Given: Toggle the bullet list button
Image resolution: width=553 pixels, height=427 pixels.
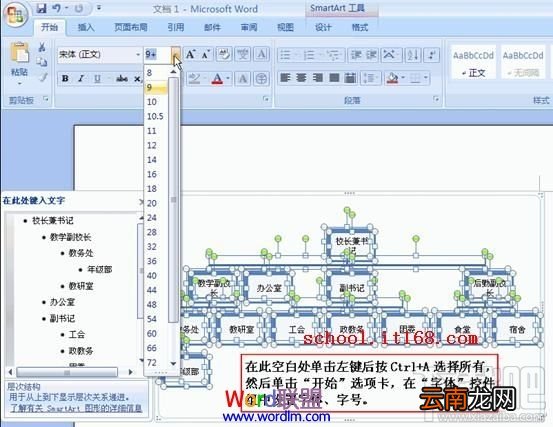Looking at the screenshot, I should click(286, 55).
